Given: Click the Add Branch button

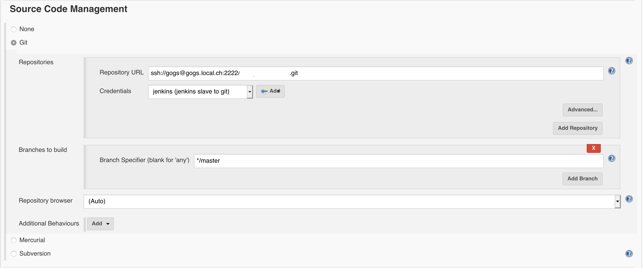Looking at the screenshot, I should point(582,179).
